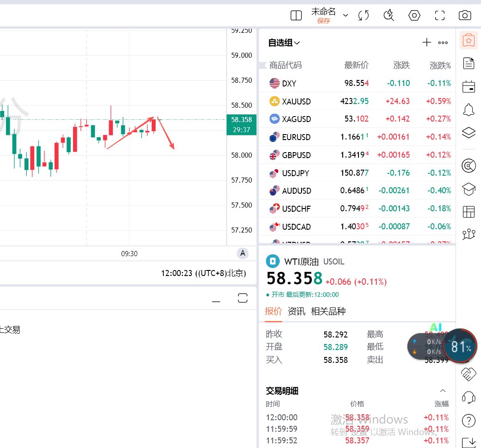Enter fullscreen chart mode
This screenshot has width=481, height=448.
tap(439, 16)
